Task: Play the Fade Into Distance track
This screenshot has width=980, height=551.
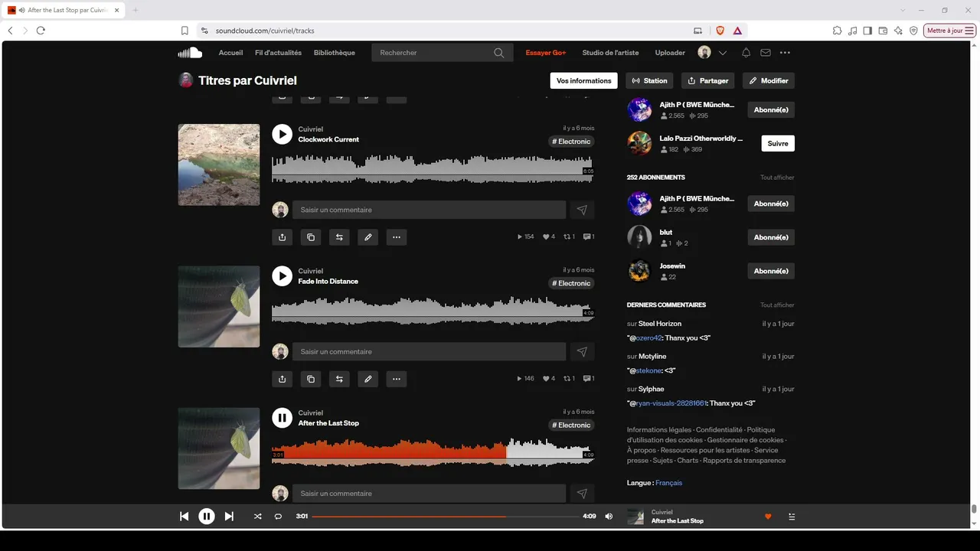Action: tap(283, 276)
